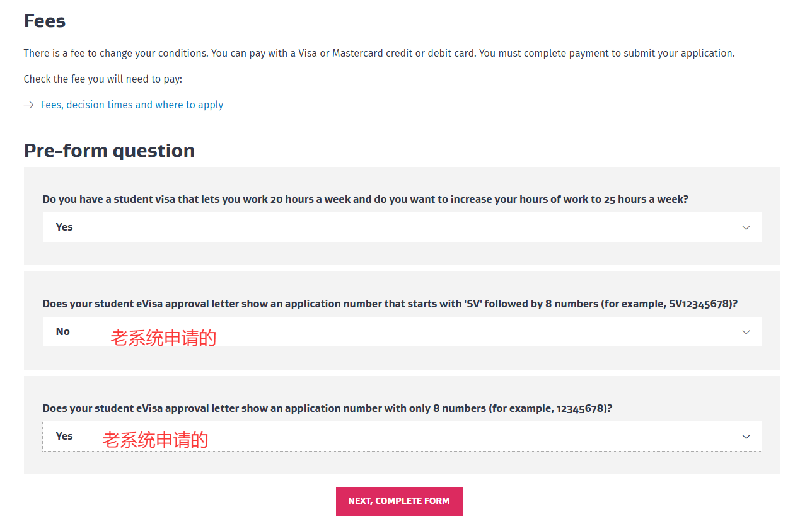Click the red Chinese annotation beside 'No'
Viewport: 812px width, 531px height.
click(163, 338)
